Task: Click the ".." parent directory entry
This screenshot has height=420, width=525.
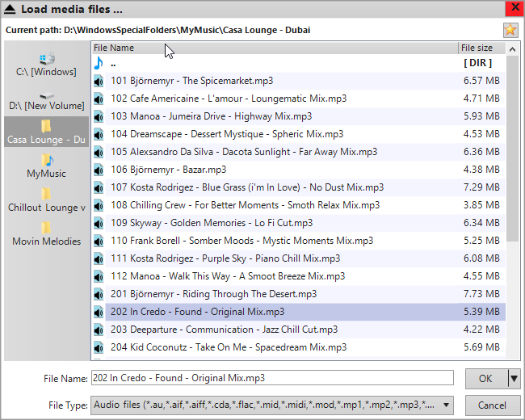Action: 114,64
